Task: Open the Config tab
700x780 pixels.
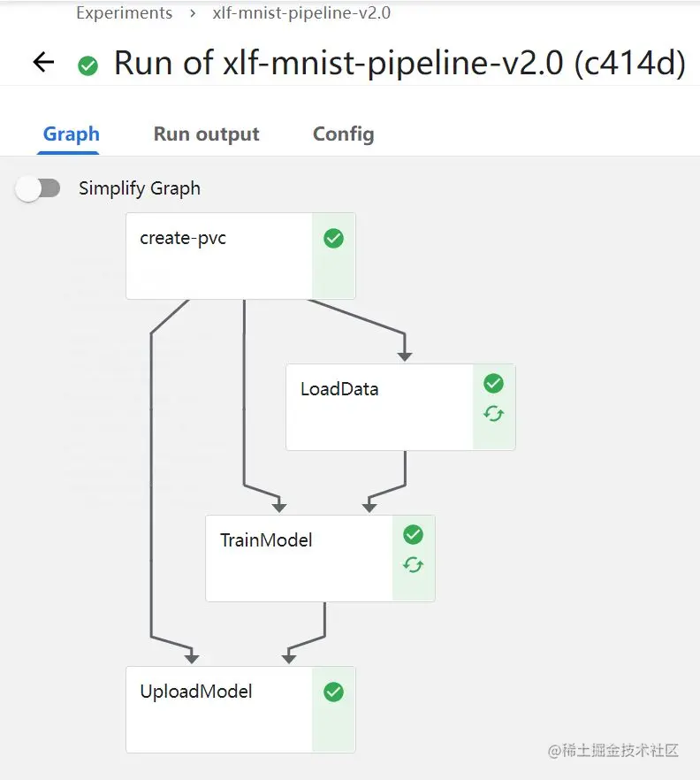Action: (343, 134)
